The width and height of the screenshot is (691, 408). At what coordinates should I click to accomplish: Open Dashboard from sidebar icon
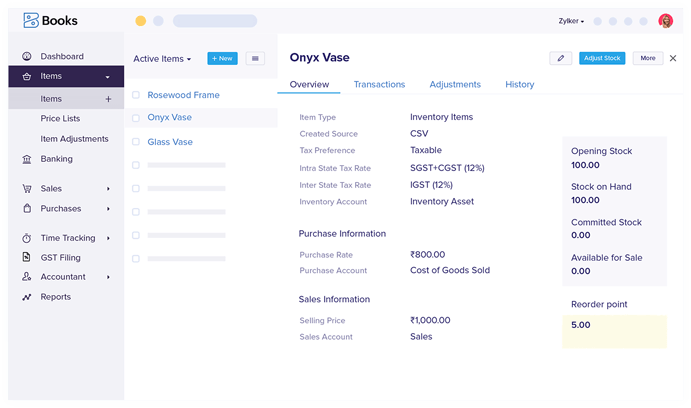coord(27,56)
